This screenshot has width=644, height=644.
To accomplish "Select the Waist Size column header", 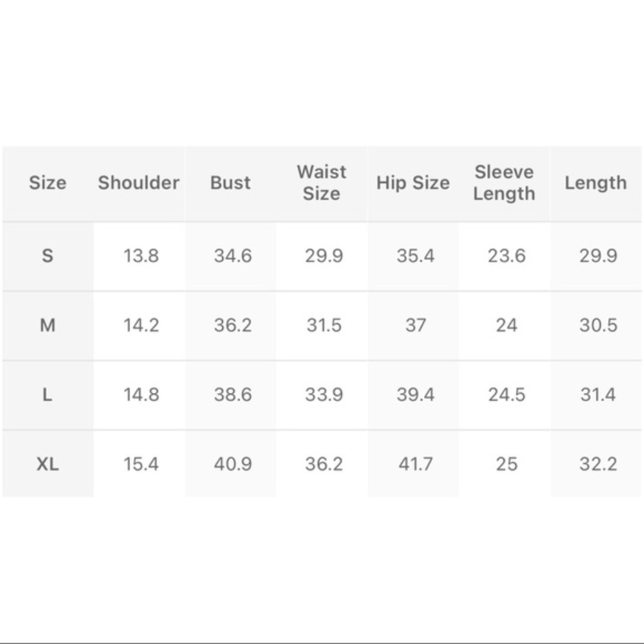I will click(321, 183).
